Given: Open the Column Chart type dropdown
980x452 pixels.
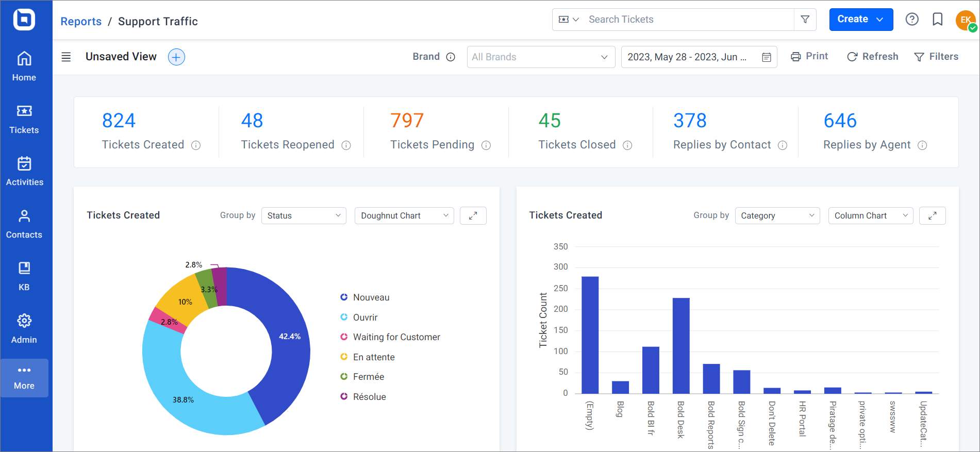Looking at the screenshot, I should point(871,215).
